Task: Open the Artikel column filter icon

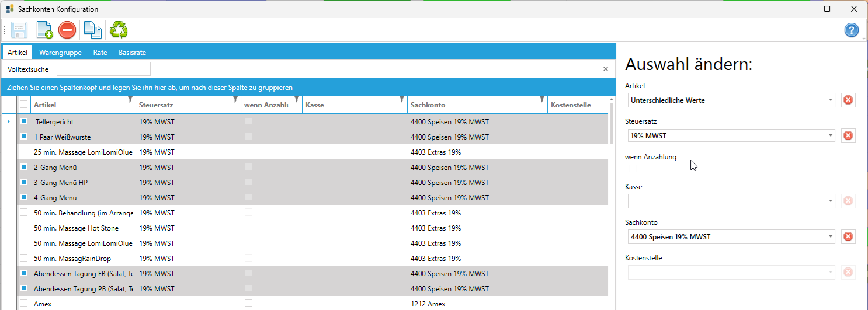Action: pos(130,100)
